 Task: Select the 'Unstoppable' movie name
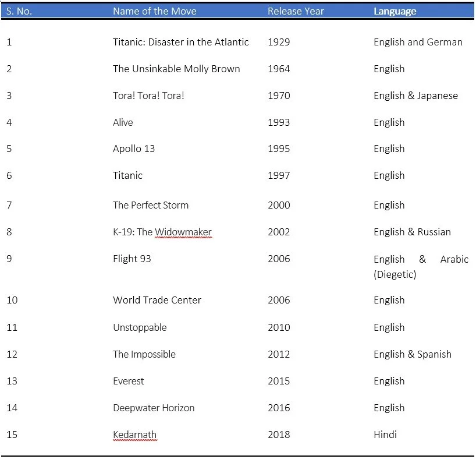140,327
